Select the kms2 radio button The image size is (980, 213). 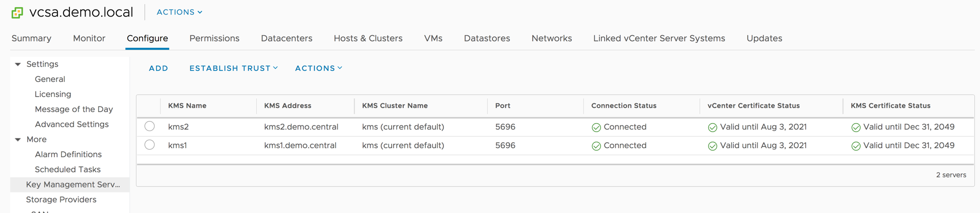[149, 126]
